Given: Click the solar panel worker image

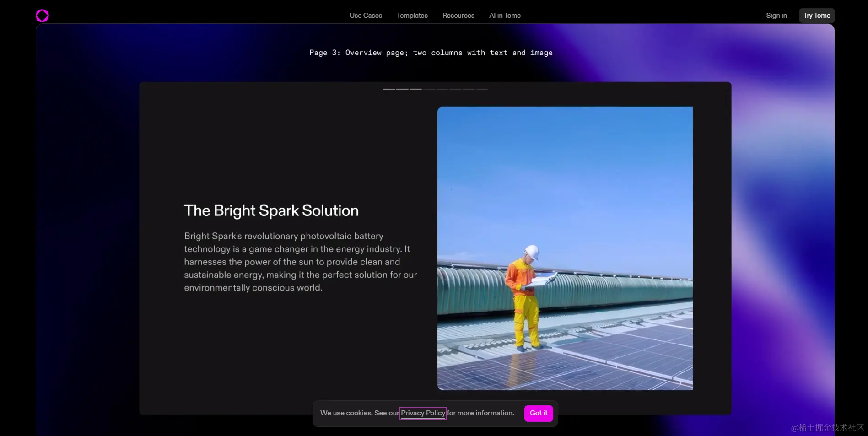Looking at the screenshot, I should tap(565, 248).
